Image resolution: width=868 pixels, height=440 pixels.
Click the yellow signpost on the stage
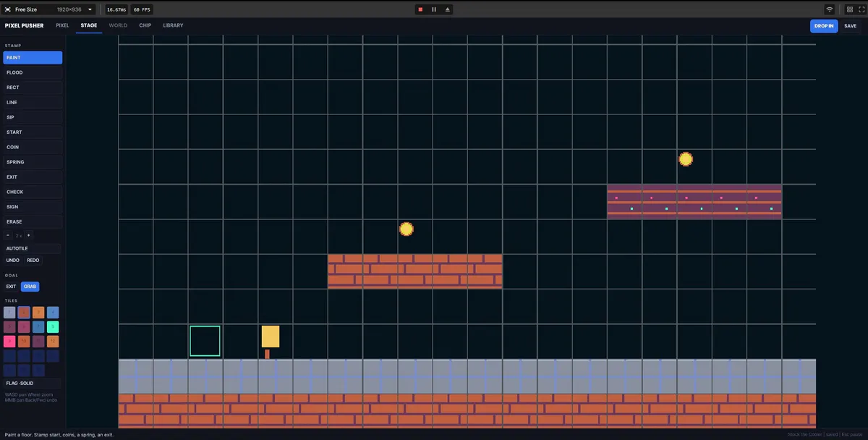(271, 342)
